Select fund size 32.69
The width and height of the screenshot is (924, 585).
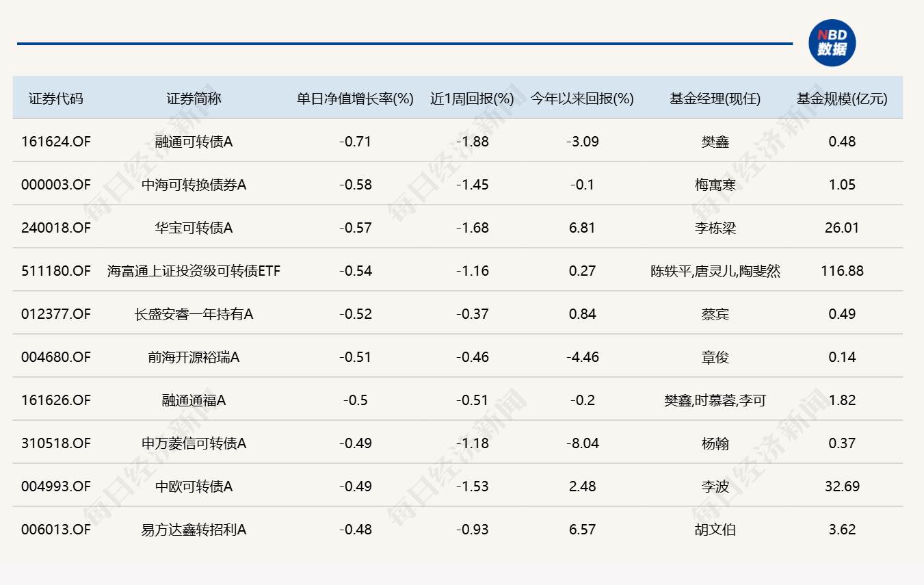tap(842, 486)
